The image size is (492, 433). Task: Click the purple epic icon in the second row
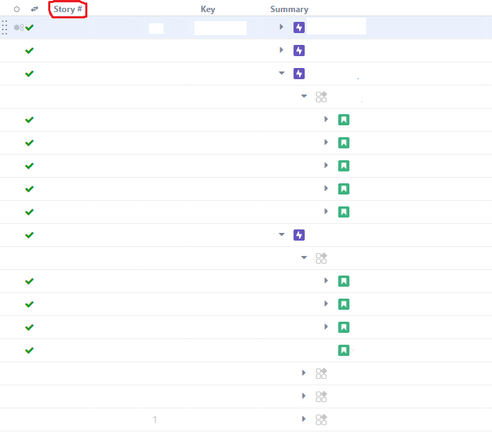click(x=299, y=50)
